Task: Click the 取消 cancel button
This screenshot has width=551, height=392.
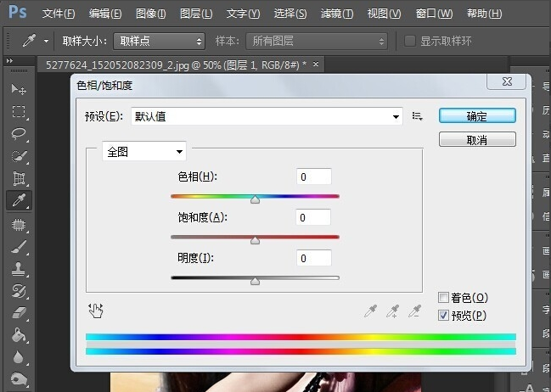Action: point(476,140)
